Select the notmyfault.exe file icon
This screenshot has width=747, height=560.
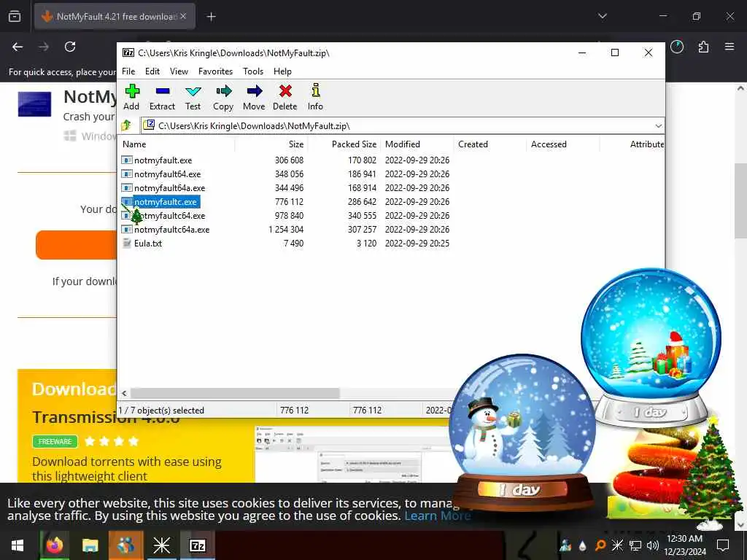click(x=127, y=160)
